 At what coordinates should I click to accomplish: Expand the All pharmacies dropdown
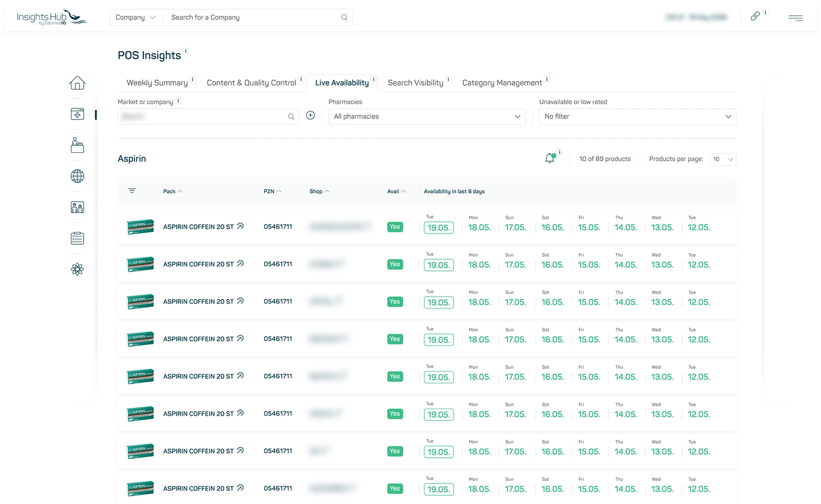pos(427,117)
